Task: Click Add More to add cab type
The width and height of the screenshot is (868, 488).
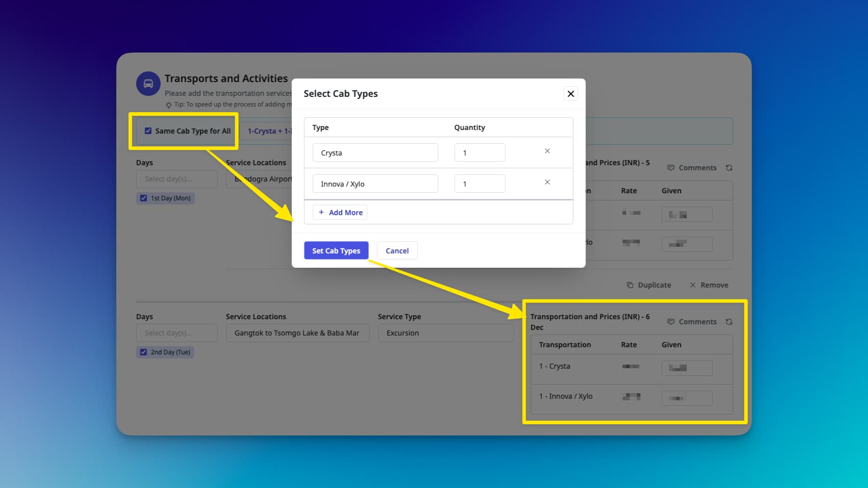Action: 340,213
